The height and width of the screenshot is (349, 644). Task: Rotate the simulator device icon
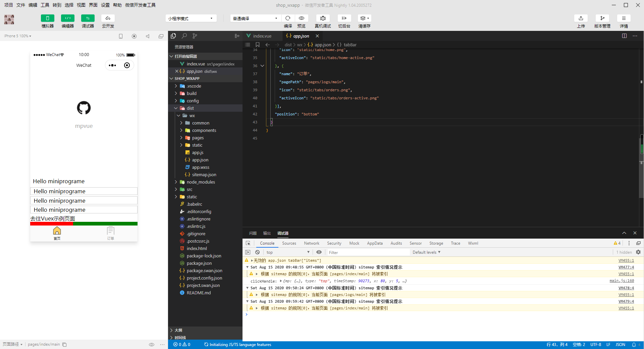click(x=121, y=36)
